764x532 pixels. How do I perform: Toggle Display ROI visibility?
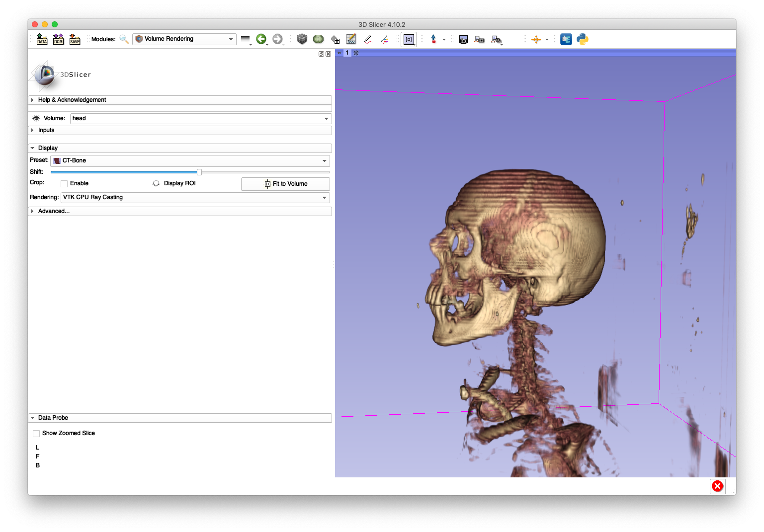(x=156, y=183)
